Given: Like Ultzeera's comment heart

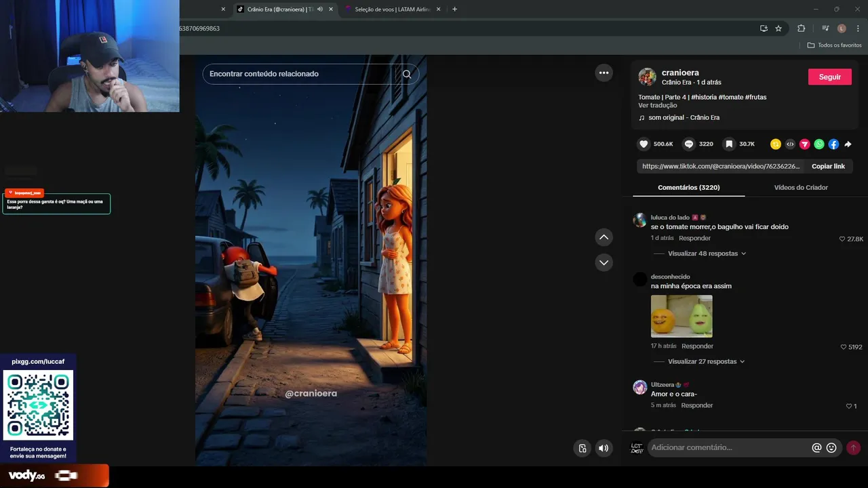Looking at the screenshot, I should (848, 406).
